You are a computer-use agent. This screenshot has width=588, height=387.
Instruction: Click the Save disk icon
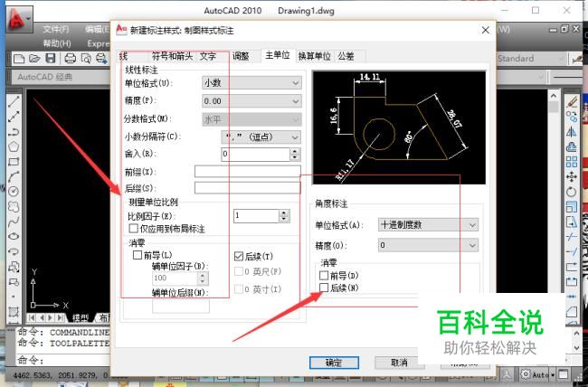(51, 59)
